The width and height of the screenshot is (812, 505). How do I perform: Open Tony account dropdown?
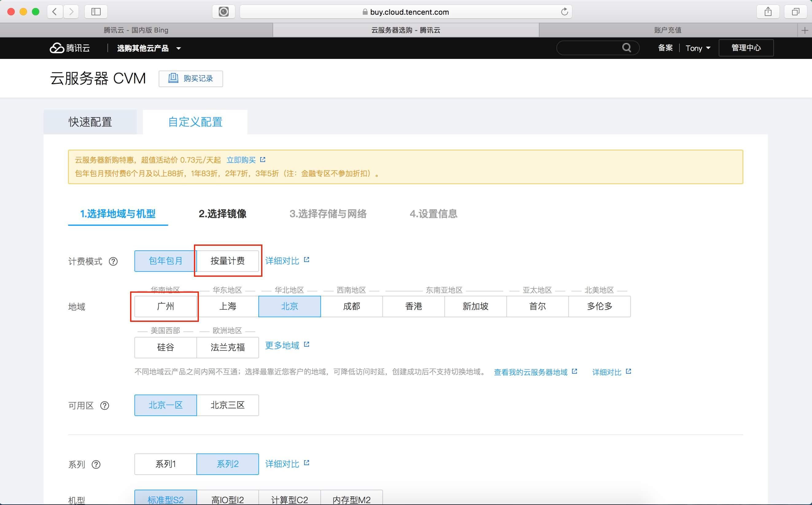(698, 48)
